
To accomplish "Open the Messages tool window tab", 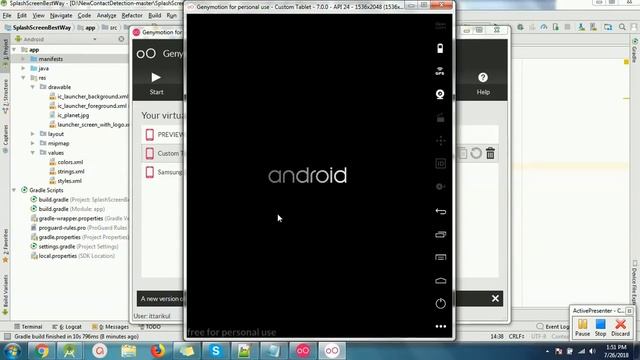I will 110,327.
